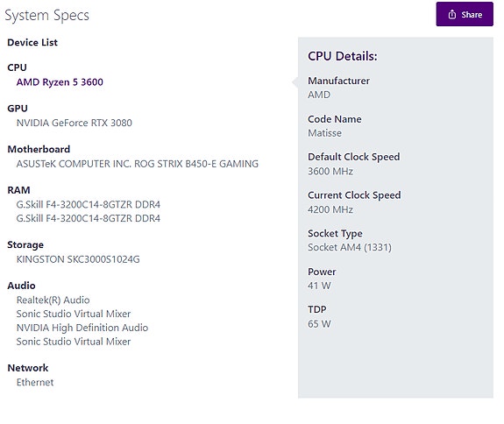Image resolution: width=504 pixels, height=424 pixels.
Task: Select the first Sonic Studio Virtual Mixer entry
Action: (74, 314)
